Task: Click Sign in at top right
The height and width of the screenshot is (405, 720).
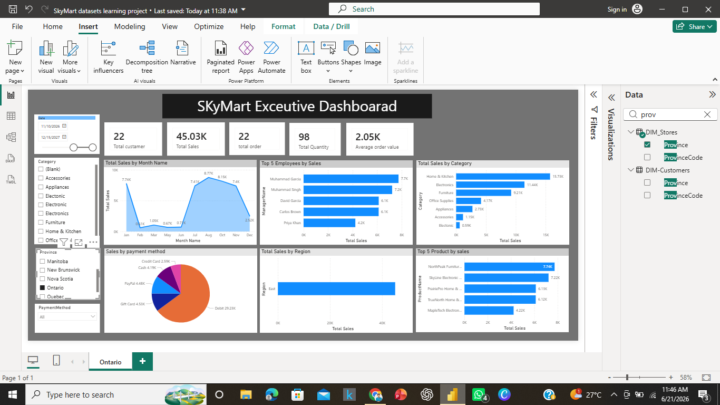Action: click(x=617, y=9)
